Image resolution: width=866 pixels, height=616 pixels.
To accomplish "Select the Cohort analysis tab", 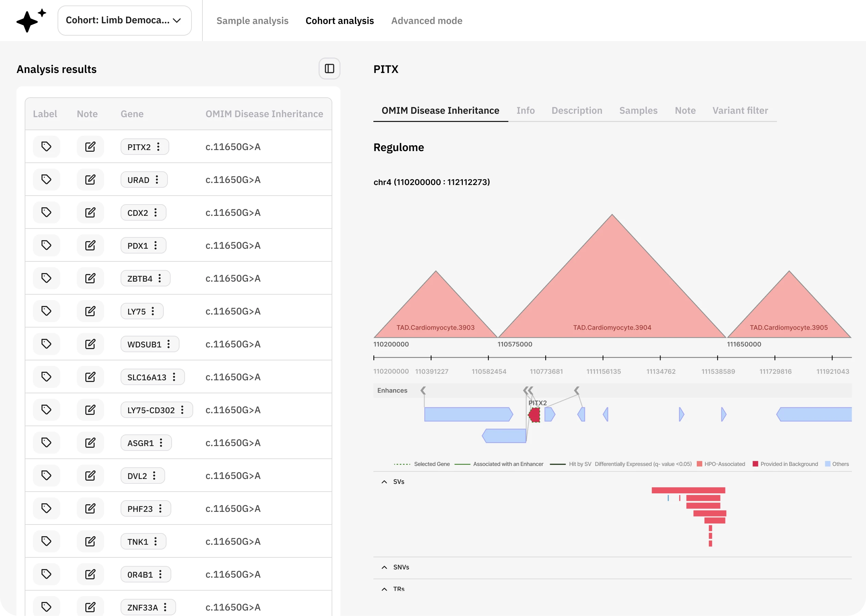I will tap(340, 21).
